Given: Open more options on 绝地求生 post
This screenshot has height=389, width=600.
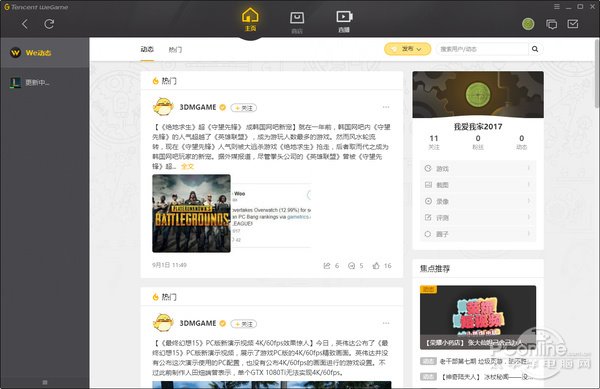Looking at the screenshot, I should [x=386, y=107].
